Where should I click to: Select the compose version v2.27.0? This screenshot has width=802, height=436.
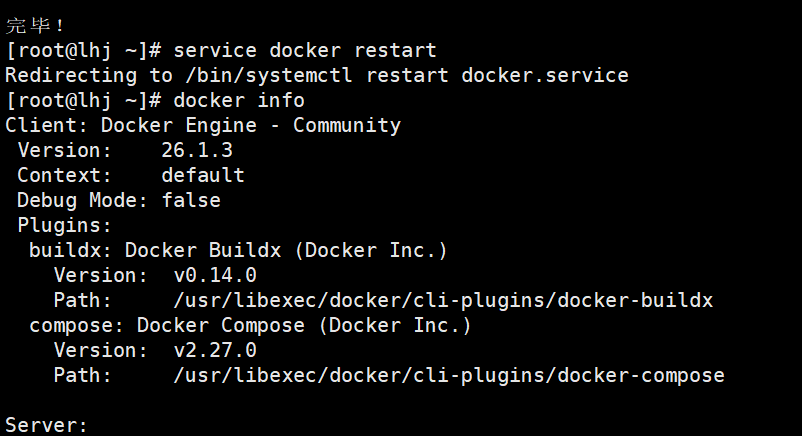tap(215, 351)
